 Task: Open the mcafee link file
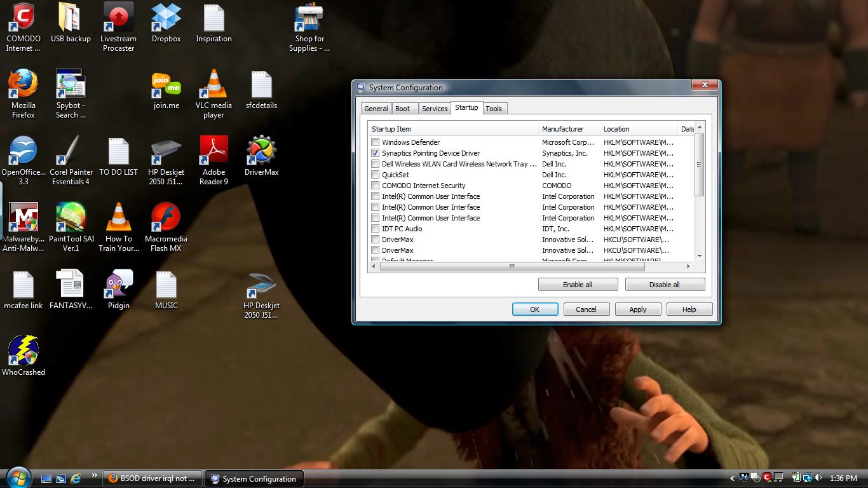pos(24,290)
